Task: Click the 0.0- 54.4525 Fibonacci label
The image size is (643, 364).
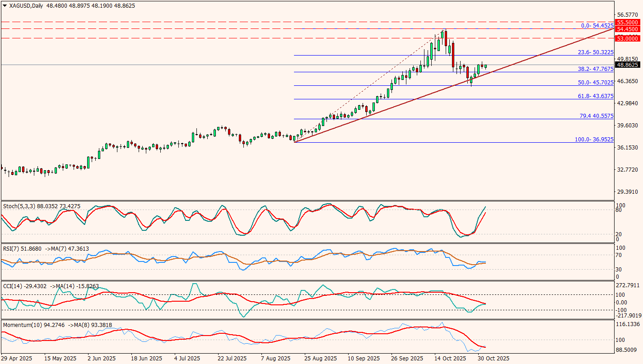Action: 597,26
